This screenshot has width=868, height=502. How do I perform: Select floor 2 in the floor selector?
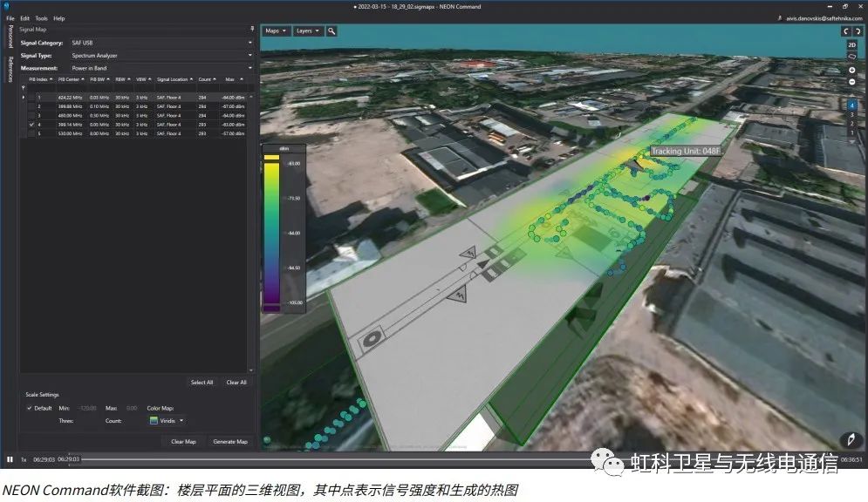click(852, 124)
